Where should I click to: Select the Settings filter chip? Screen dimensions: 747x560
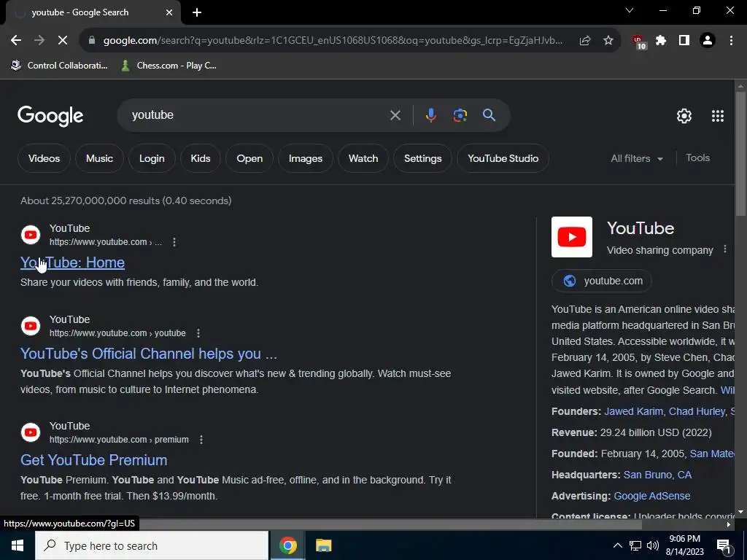click(x=422, y=158)
